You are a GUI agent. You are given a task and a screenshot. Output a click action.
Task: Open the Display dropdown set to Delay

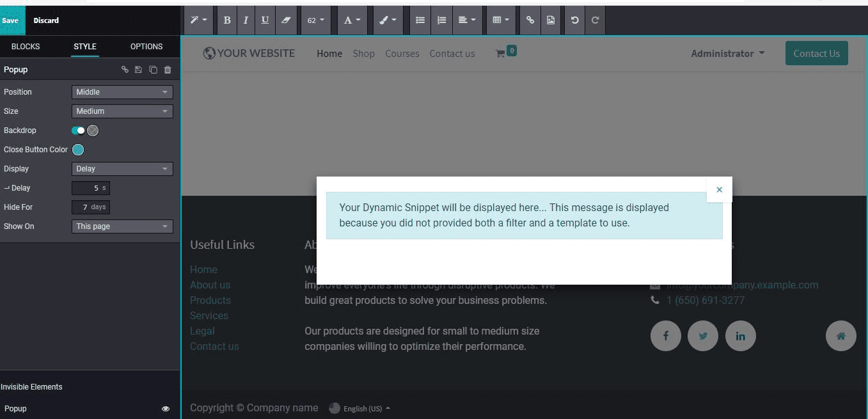pyautogui.click(x=122, y=169)
